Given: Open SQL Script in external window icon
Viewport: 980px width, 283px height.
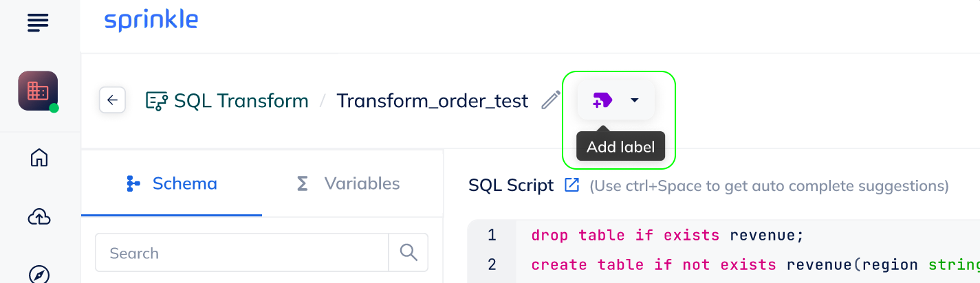Looking at the screenshot, I should point(572,185).
